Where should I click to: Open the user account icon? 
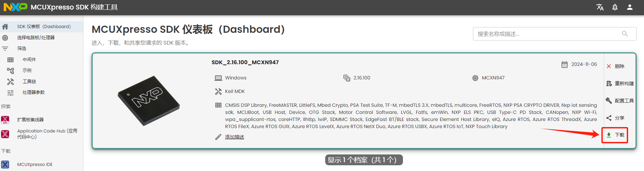click(630, 7)
